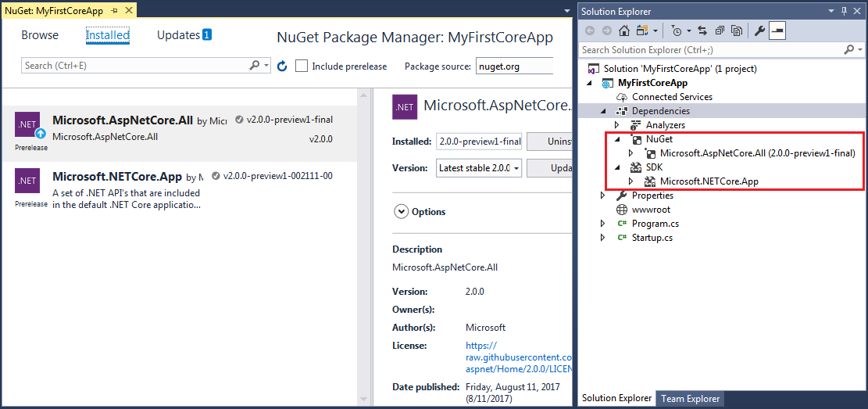Refresh the NuGet package list
The width and height of the screenshot is (868, 409).
click(x=282, y=66)
